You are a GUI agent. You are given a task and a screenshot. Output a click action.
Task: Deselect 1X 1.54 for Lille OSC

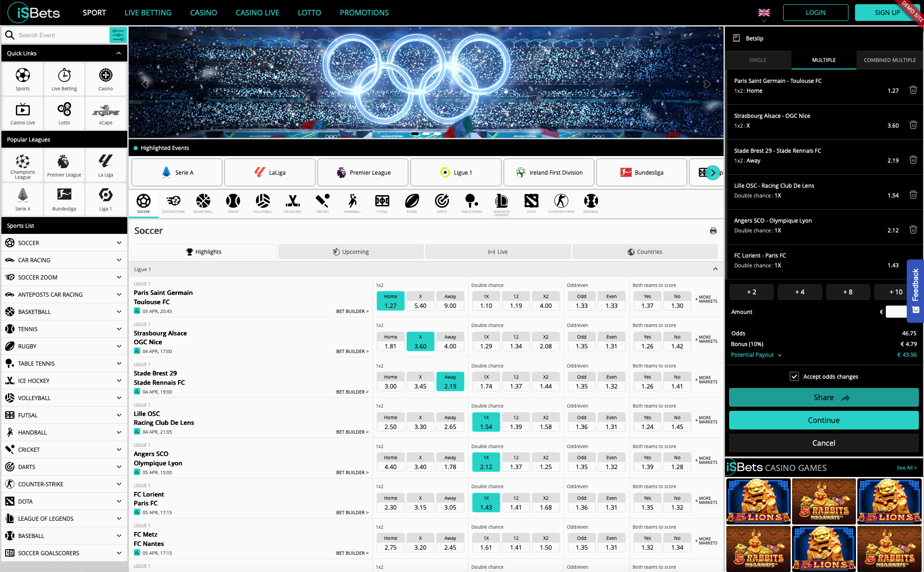(x=486, y=422)
